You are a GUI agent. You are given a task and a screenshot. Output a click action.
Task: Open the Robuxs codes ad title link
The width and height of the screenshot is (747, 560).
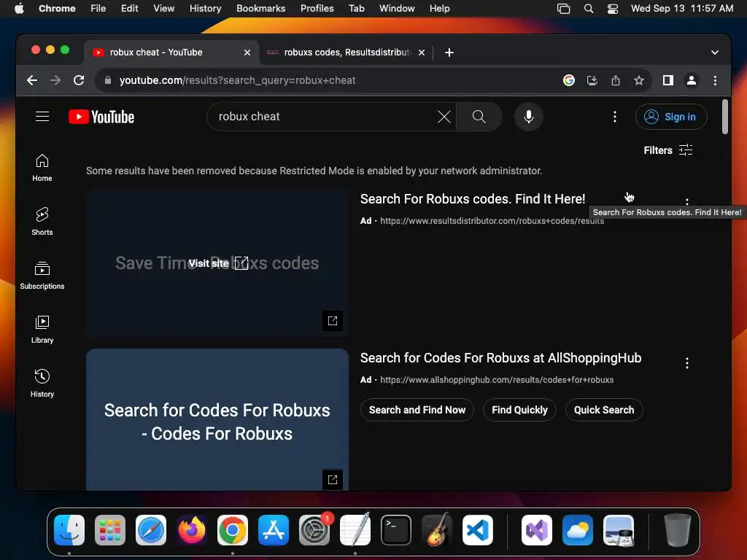pos(473,199)
